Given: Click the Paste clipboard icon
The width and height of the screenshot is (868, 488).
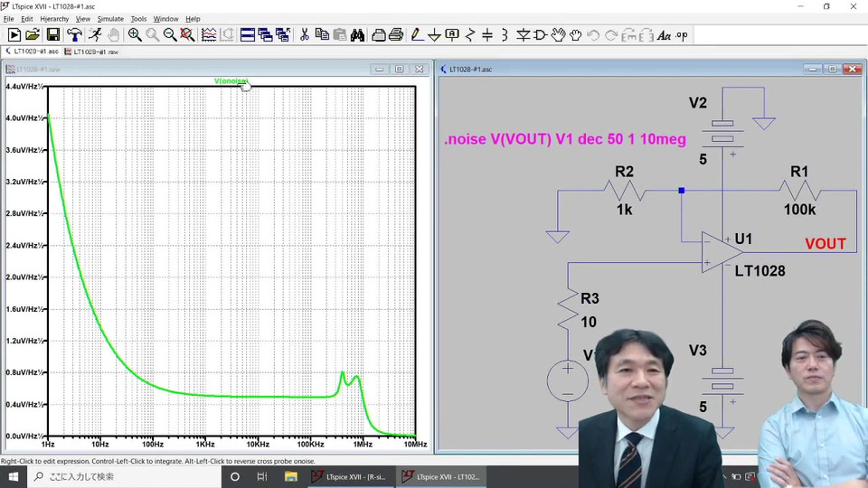Looking at the screenshot, I should click(339, 35).
